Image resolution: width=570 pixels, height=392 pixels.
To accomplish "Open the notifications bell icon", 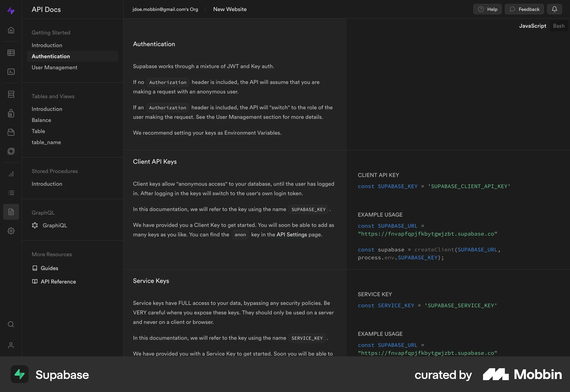I will tap(555, 9).
